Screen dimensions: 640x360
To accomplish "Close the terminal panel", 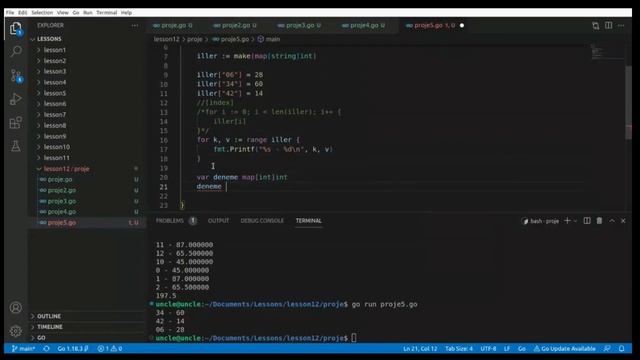I will click(623, 221).
